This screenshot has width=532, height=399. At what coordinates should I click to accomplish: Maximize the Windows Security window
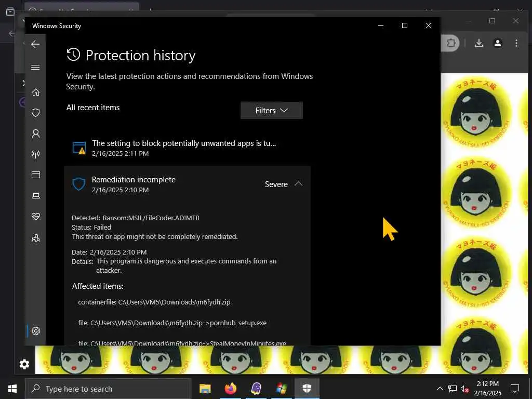pos(404,26)
